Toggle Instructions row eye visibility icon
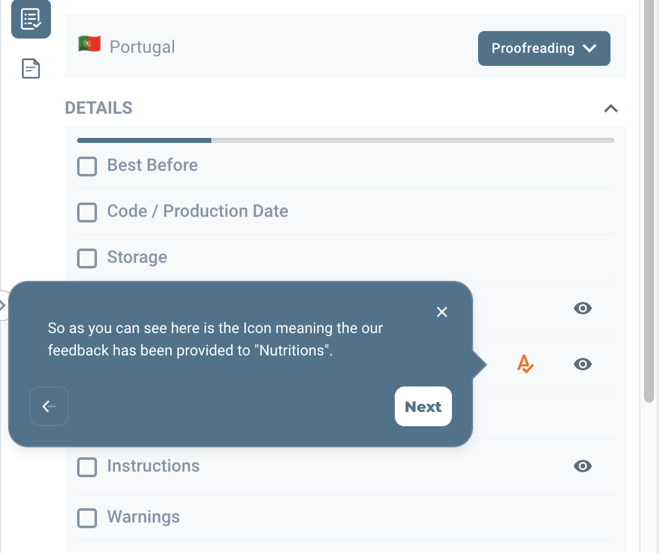Screen dimensions: 659x553 click(583, 466)
